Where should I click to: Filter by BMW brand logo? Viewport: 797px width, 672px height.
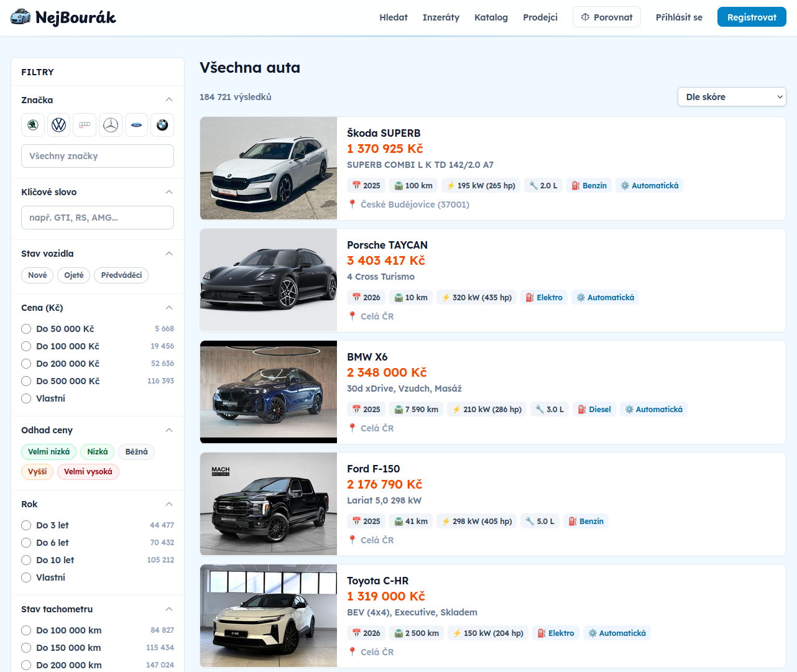click(x=162, y=125)
